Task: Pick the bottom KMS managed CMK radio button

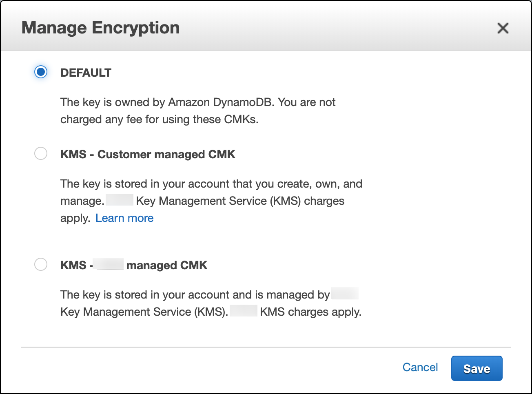Action: (x=41, y=264)
